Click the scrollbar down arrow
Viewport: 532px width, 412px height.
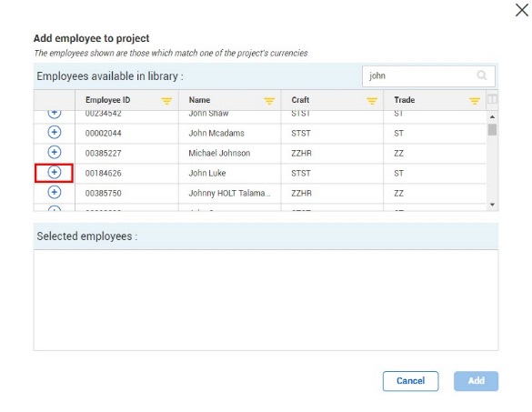click(492, 205)
